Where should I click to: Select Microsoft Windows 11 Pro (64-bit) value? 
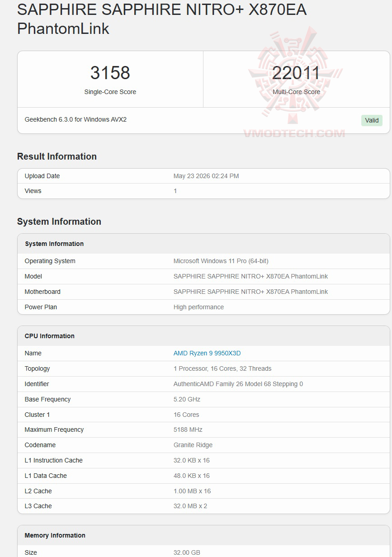click(x=221, y=261)
